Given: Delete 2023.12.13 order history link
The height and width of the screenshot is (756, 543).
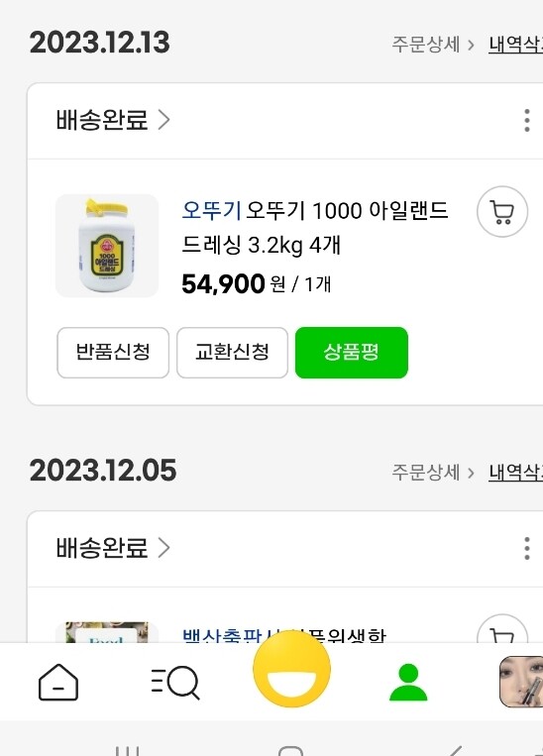Looking at the screenshot, I should click(515, 45).
